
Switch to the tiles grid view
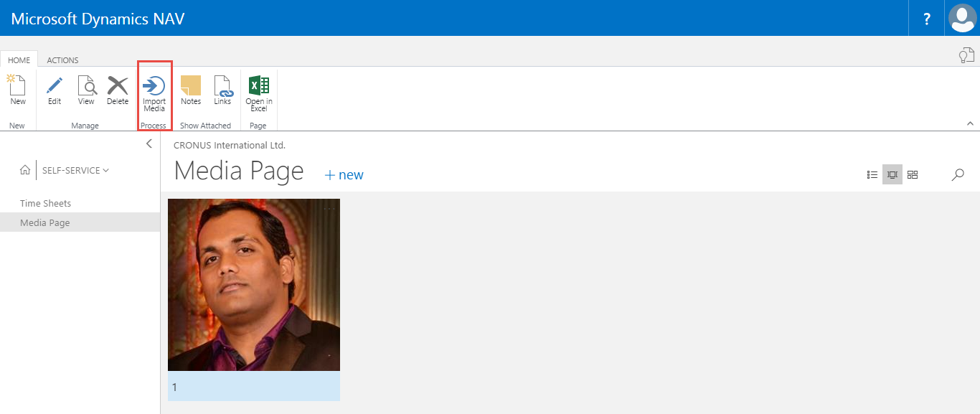click(913, 174)
